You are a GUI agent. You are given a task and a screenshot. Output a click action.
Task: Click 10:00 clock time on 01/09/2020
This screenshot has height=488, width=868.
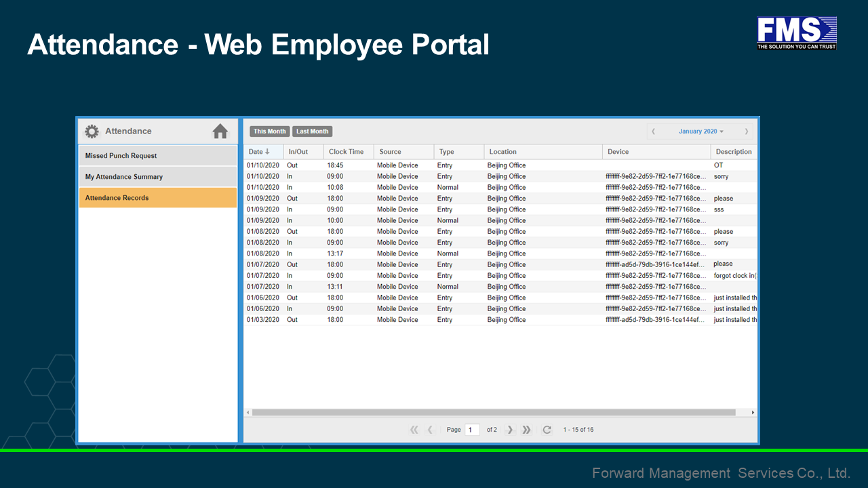tap(335, 220)
